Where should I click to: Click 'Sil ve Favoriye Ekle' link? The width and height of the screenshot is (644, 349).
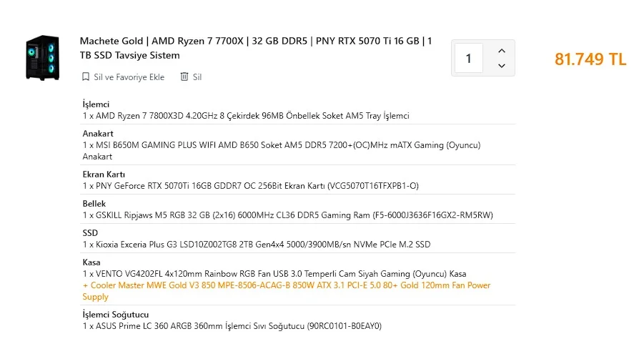[x=129, y=77]
